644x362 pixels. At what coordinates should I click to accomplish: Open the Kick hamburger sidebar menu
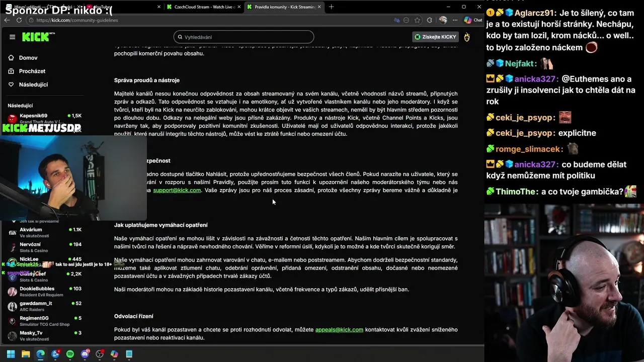[13, 37]
